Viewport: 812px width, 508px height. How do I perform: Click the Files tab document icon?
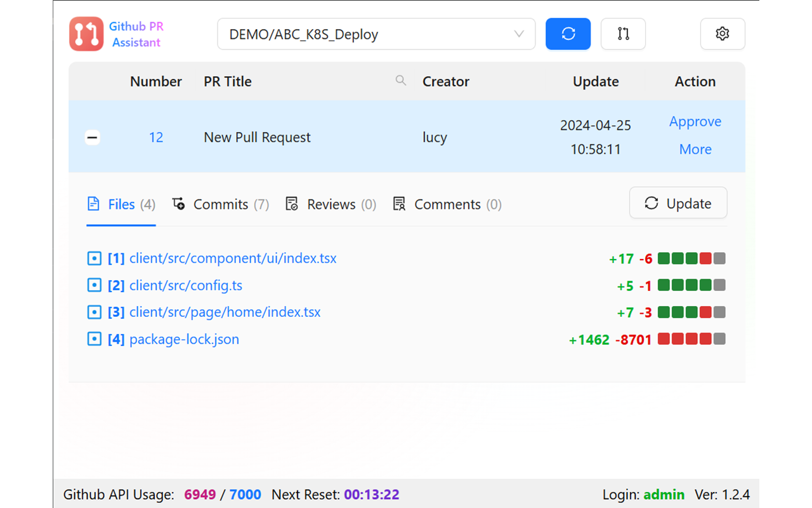93,204
